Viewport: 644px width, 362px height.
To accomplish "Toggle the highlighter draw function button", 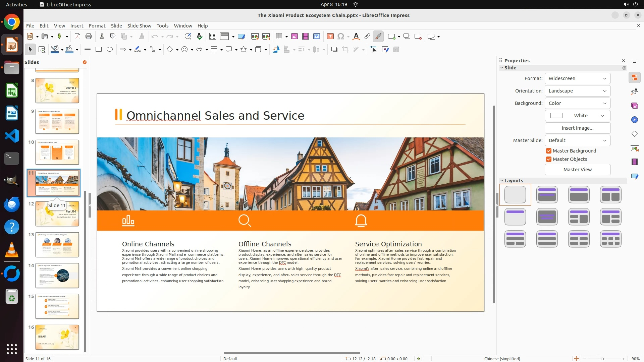I will [378, 37].
